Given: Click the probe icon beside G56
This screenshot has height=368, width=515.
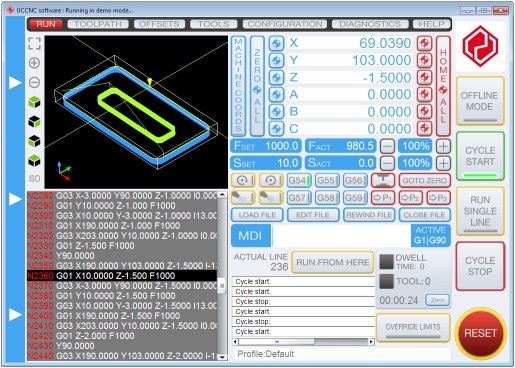Looking at the screenshot, I should click(x=383, y=180).
